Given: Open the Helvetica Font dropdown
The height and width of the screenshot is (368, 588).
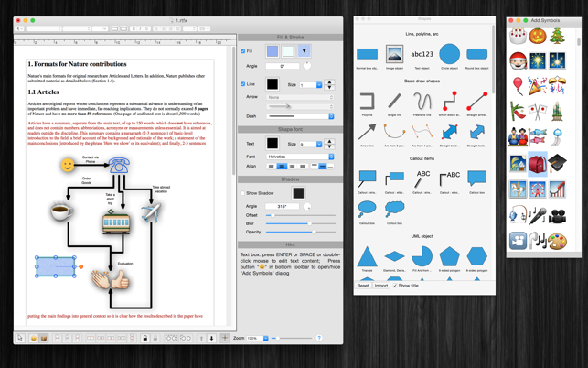Looking at the screenshot, I should [x=300, y=157].
